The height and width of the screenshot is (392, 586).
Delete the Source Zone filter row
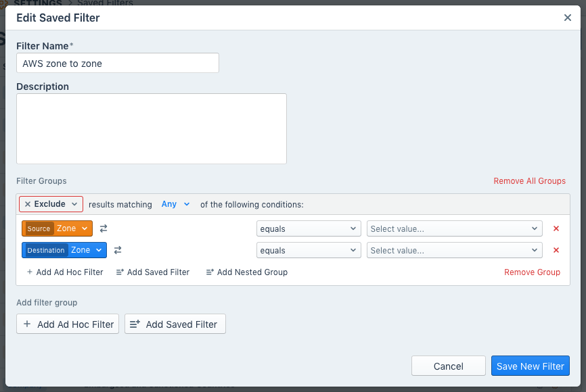556,229
